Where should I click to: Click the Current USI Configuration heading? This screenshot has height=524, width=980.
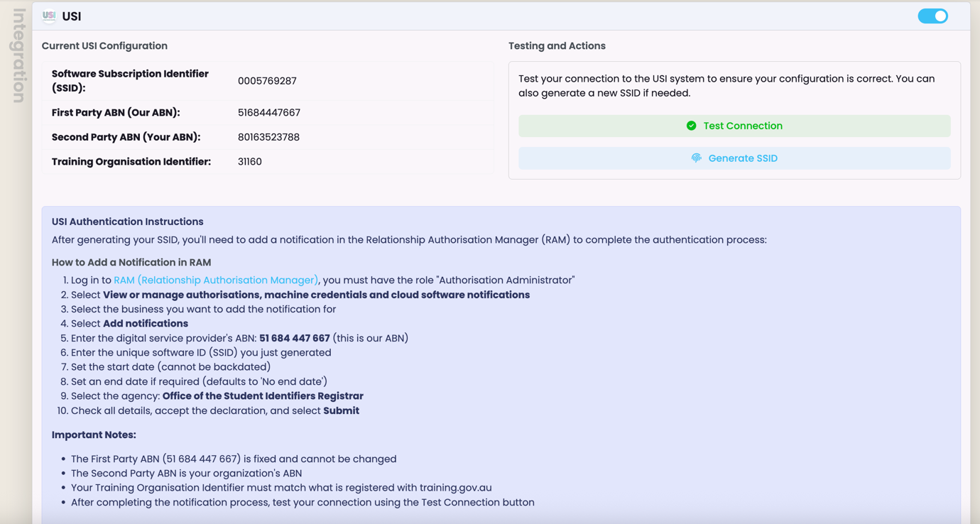104,46
